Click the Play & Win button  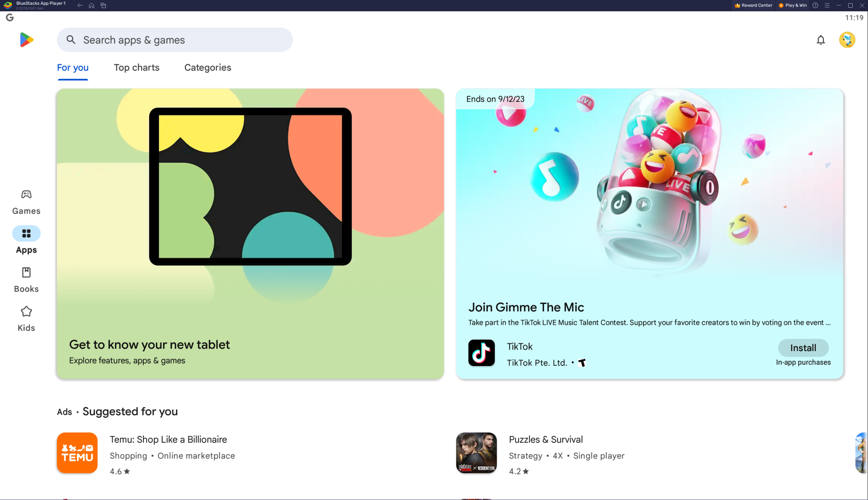click(x=792, y=5)
